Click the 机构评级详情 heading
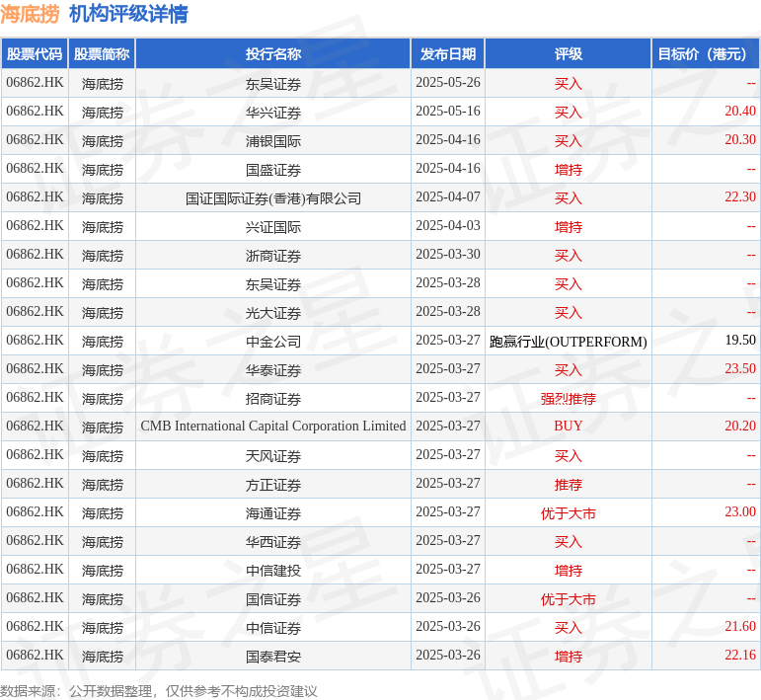The width and height of the screenshot is (761, 700). click(x=128, y=14)
